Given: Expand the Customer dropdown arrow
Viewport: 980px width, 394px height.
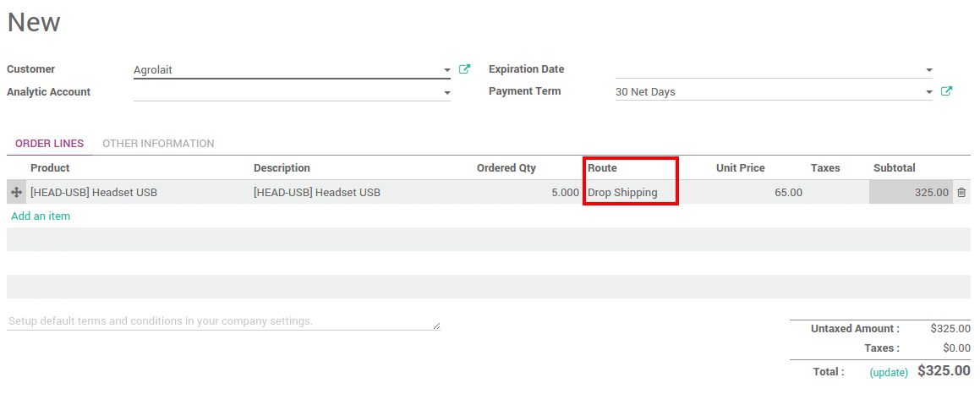Looking at the screenshot, I should (447, 70).
